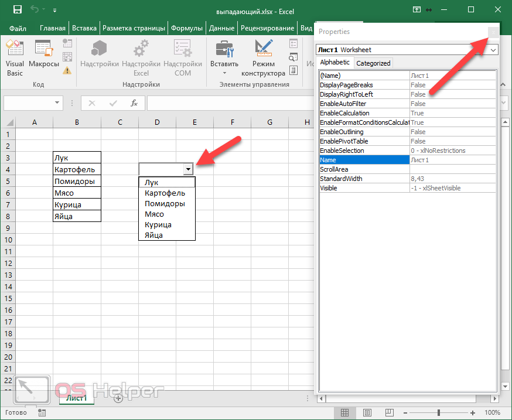The height and width of the screenshot is (420, 512).
Task: Select Помидоры in the dropdown list
Action: coord(165,203)
